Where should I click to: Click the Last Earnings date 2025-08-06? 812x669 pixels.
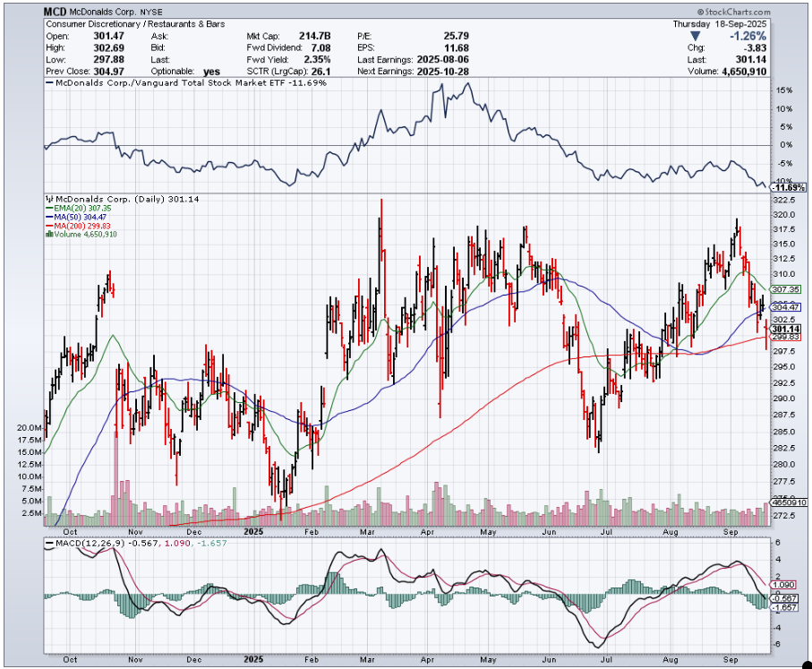tap(443, 60)
